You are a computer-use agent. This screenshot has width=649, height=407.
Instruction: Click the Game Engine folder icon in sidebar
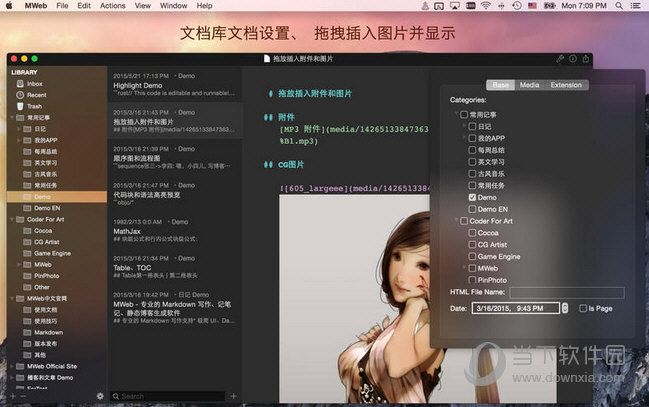point(27,253)
